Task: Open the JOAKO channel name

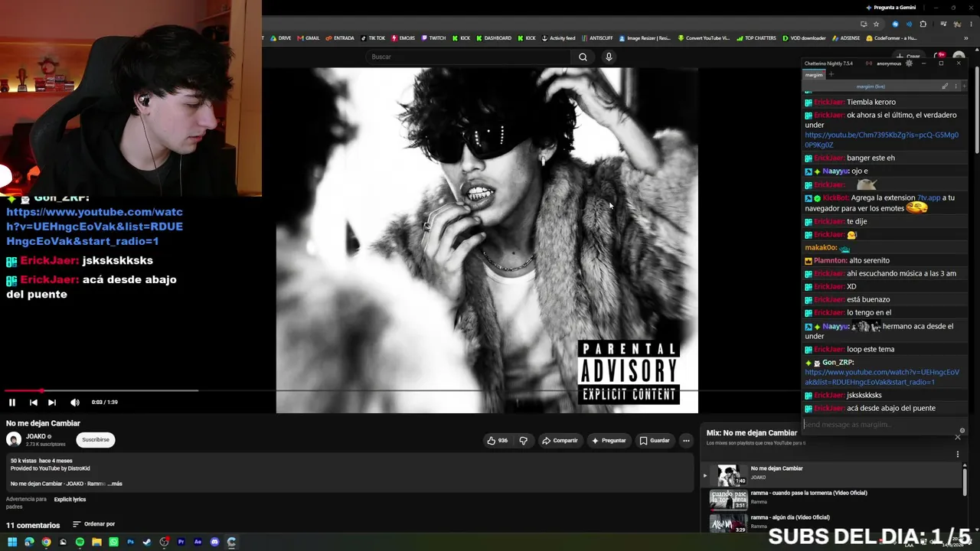Action: coord(36,437)
